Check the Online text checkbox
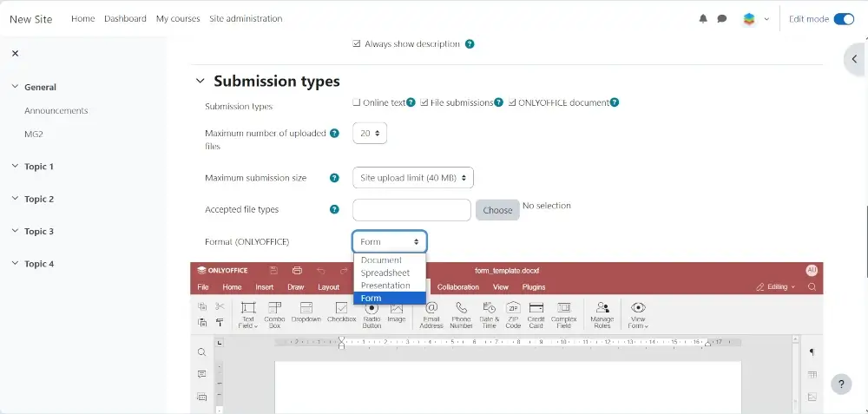 pyautogui.click(x=357, y=102)
